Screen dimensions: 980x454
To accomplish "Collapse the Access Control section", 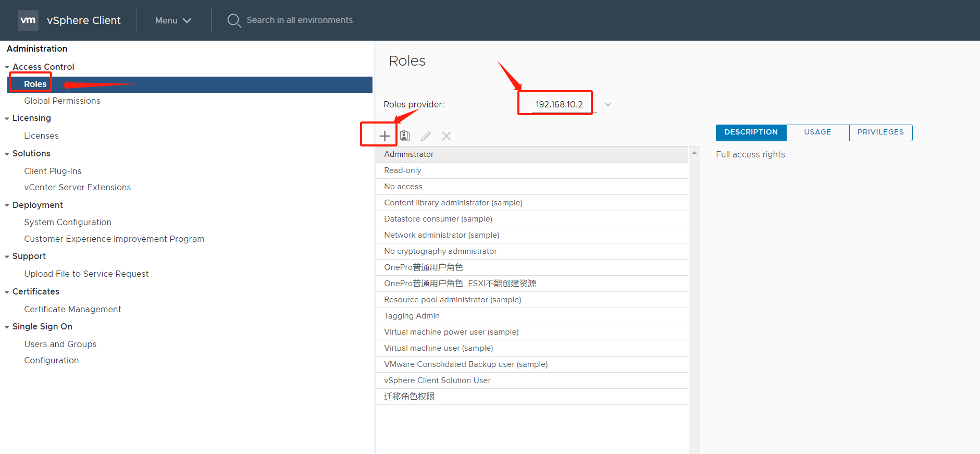I will (7, 67).
